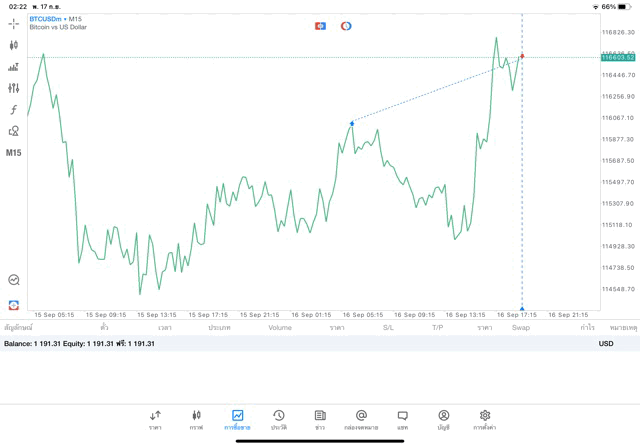This screenshot has width=640, height=447.
Task: Toggle the red-blue trade panel button
Action: (320, 25)
